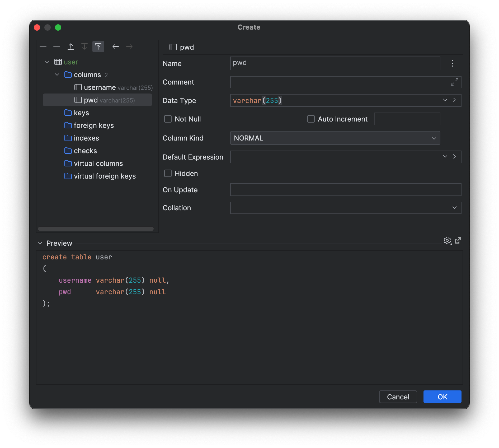Click the minus icon to remove column

(x=57, y=47)
